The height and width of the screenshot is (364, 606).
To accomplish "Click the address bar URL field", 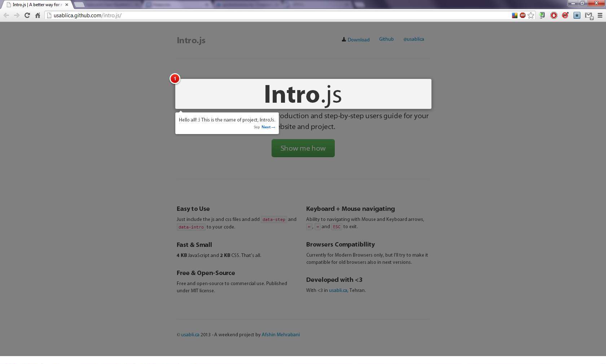I will [x=252, y=15].
